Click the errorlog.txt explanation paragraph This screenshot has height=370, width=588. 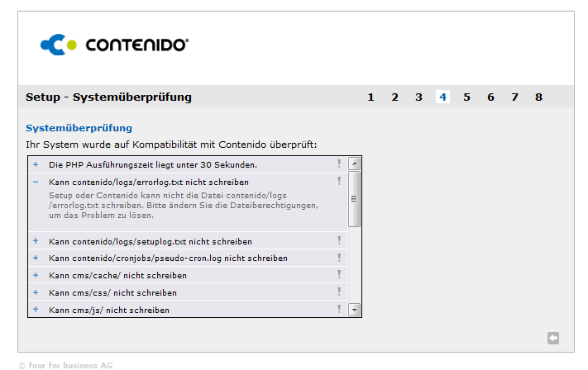click(x=184, y=205)
